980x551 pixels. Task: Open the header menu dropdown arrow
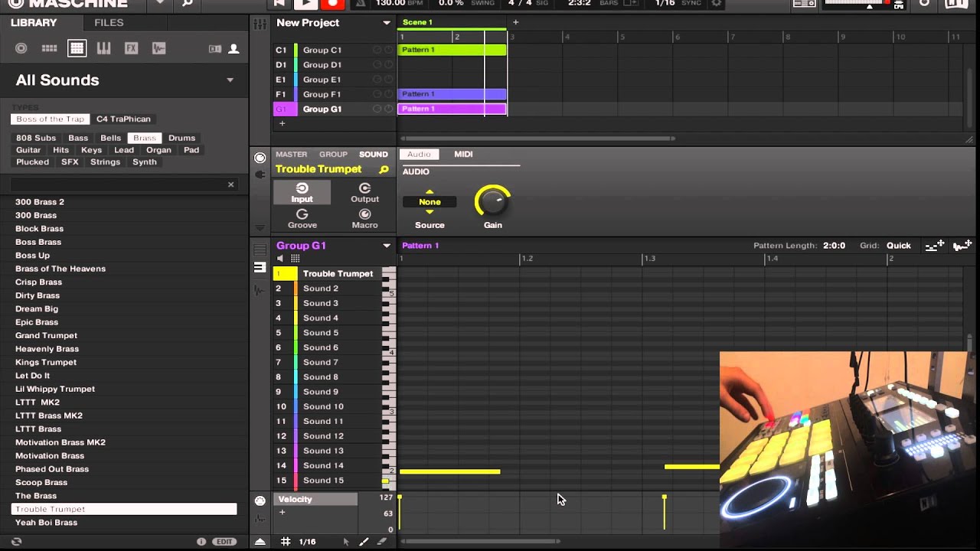click(160, 3)
